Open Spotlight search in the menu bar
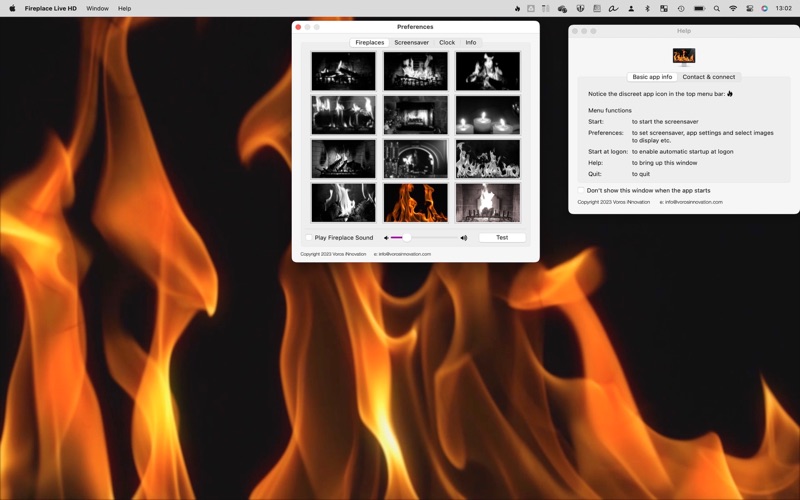The height and width of the screenshot is (500, 800). coord(716,8)
